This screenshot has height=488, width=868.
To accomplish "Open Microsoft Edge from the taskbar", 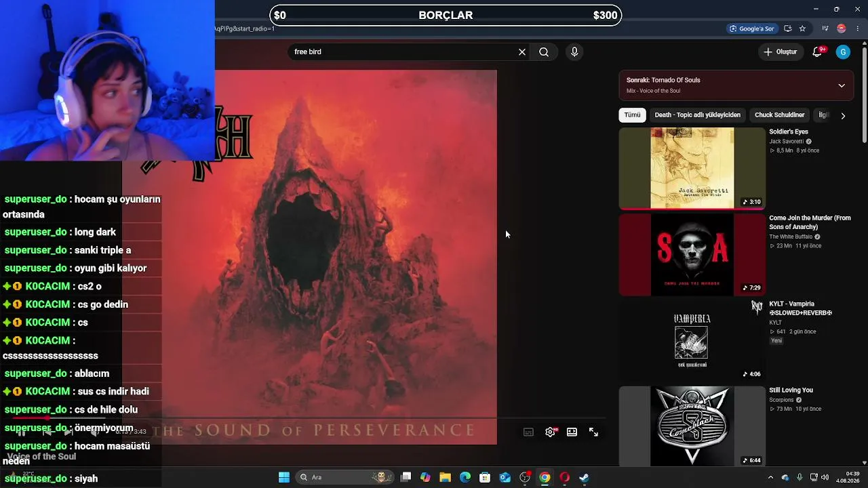I will tap(465, 477).
